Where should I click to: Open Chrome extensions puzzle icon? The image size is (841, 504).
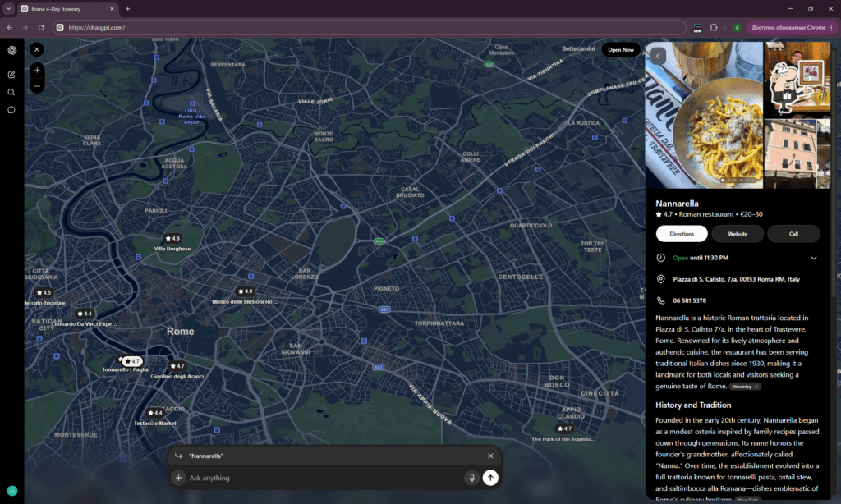pos(714,27)
